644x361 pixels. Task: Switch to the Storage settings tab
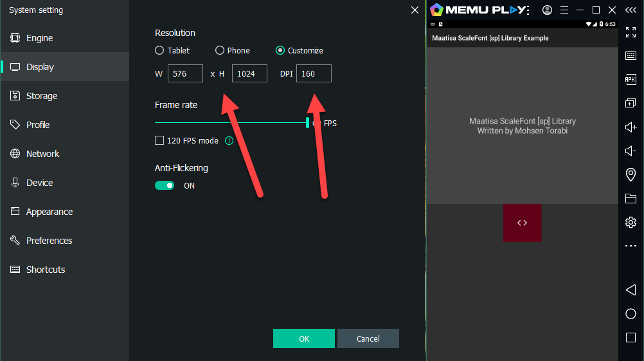coord(42,96)
